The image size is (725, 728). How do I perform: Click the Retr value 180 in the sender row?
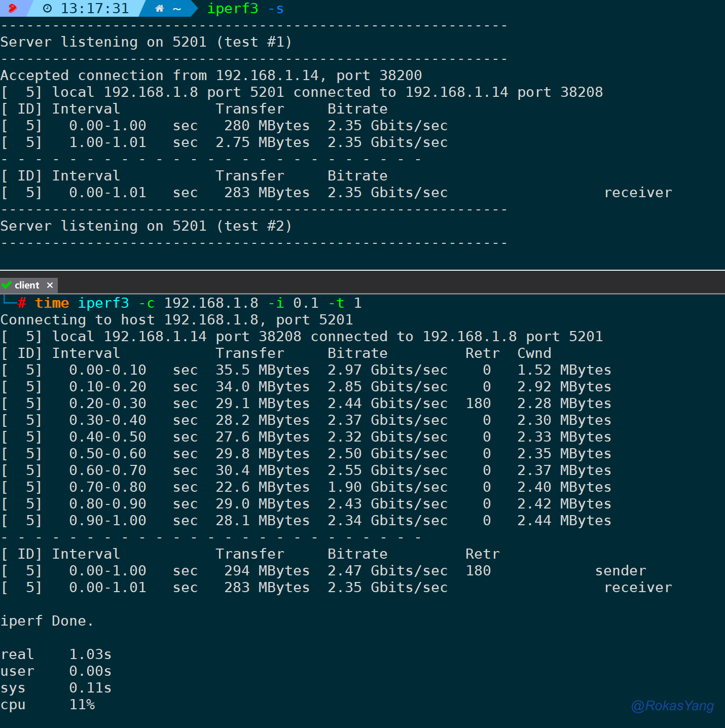pyautogui.click(x=478, y=571)
